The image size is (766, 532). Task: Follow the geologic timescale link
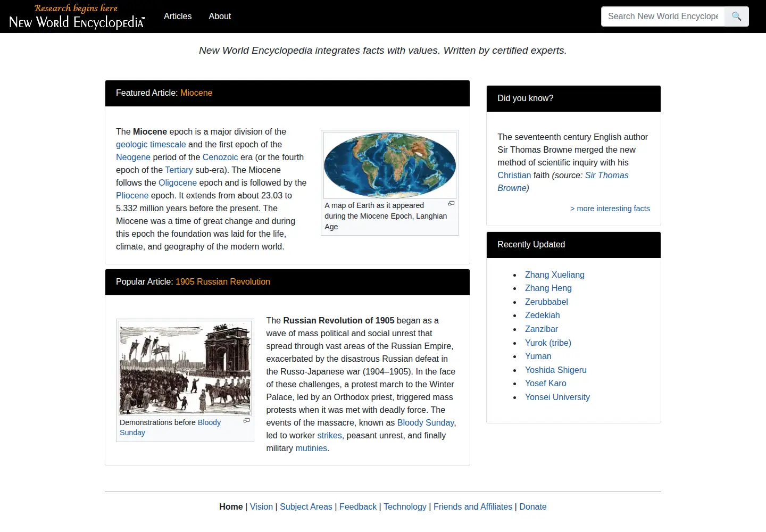click(151, 145)
